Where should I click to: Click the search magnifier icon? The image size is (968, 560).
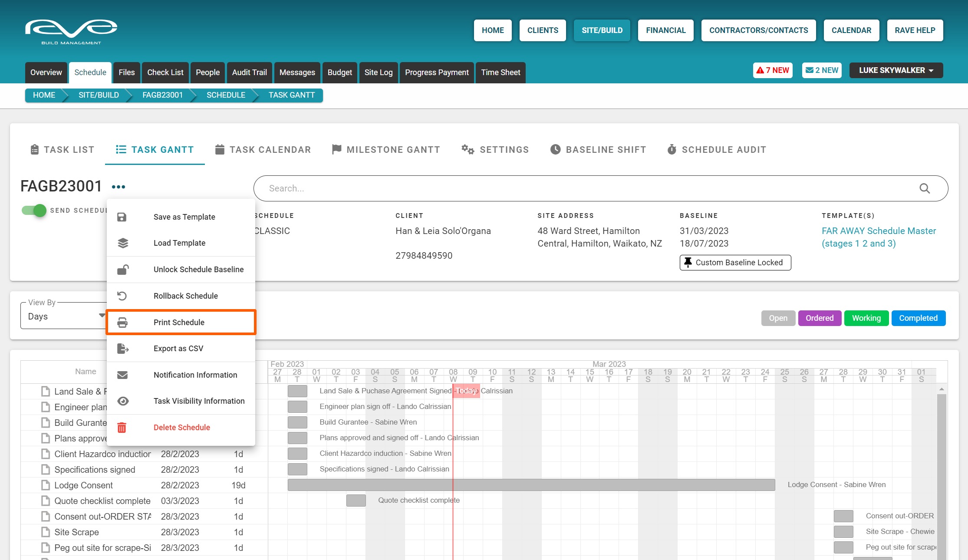pyautogui.click(x=925, y=188)
